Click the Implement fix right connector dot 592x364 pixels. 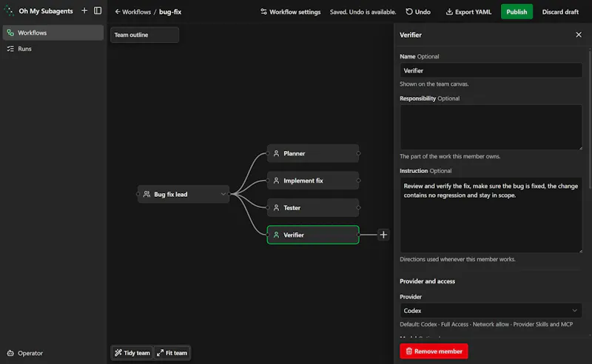point(359,181)
